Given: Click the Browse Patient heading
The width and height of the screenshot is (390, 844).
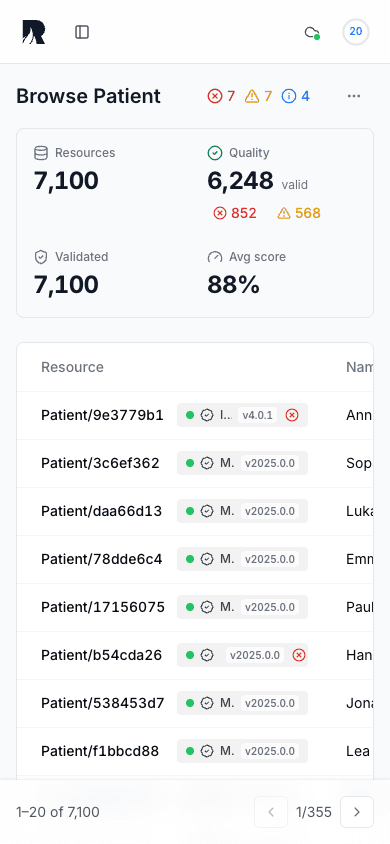Looking at the screenshot, I should click(88, 96).
